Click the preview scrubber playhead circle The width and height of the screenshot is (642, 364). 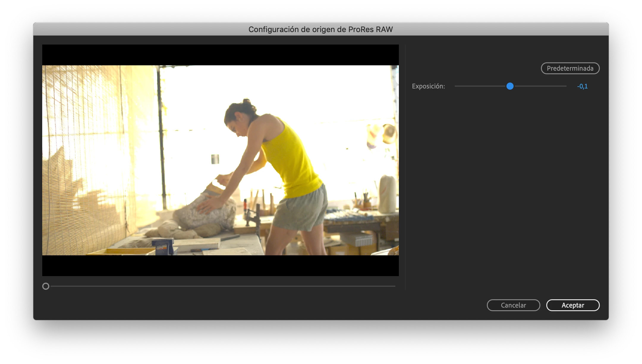[46, 286]
